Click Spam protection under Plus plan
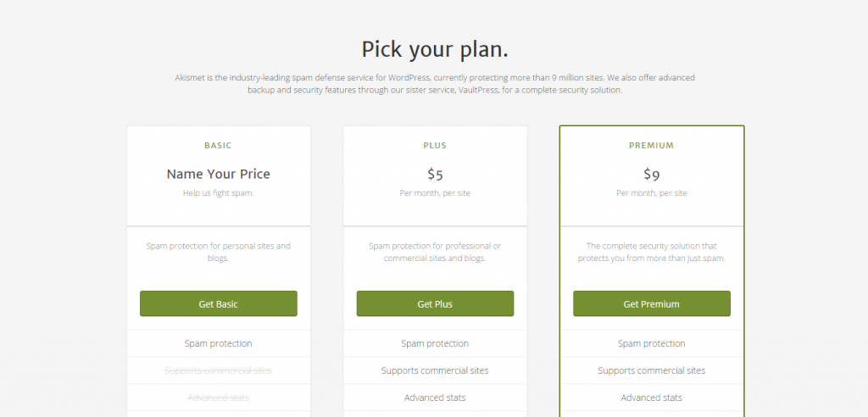 (435, 343)
